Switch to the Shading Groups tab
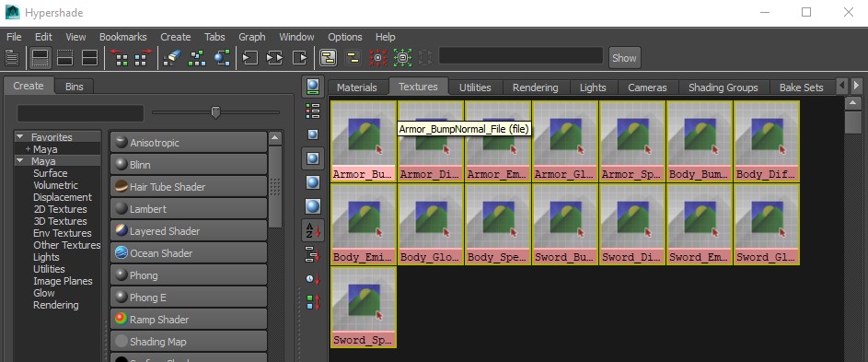This screenshot has height=362, width=868. point(723,87)
